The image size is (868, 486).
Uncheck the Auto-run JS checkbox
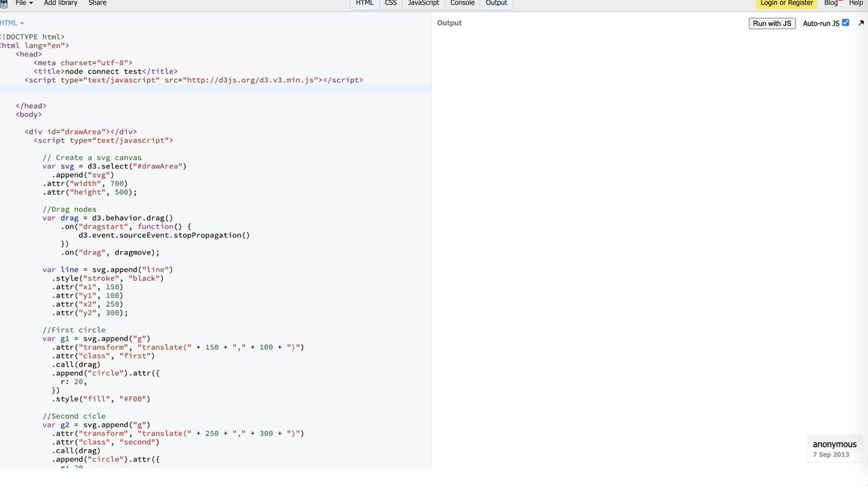(845, 23)
